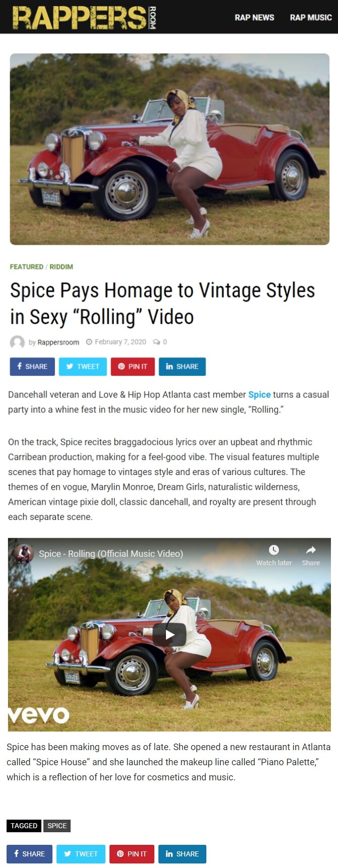
Task: Pin the article with top PIN IT button
Action: point(133,366)
